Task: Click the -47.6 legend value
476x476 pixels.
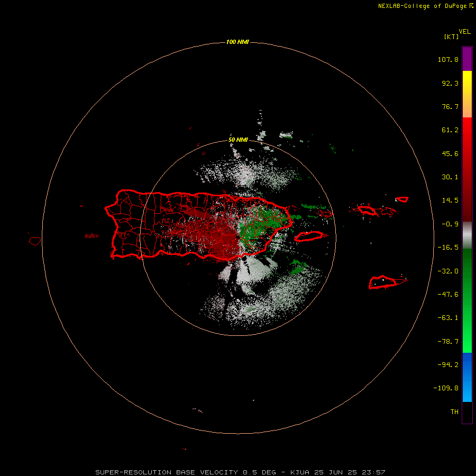Action: click(448, 295)
